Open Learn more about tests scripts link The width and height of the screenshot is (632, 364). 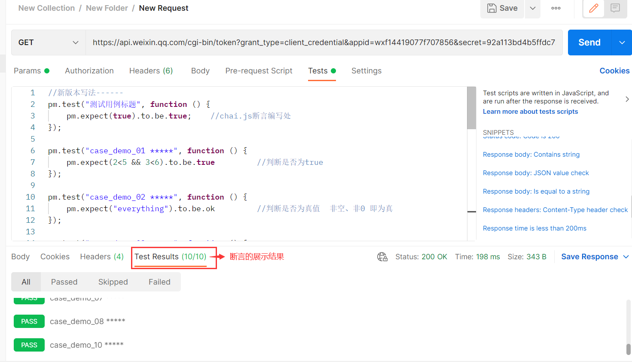pyautogui.click(x=530, y=112)
